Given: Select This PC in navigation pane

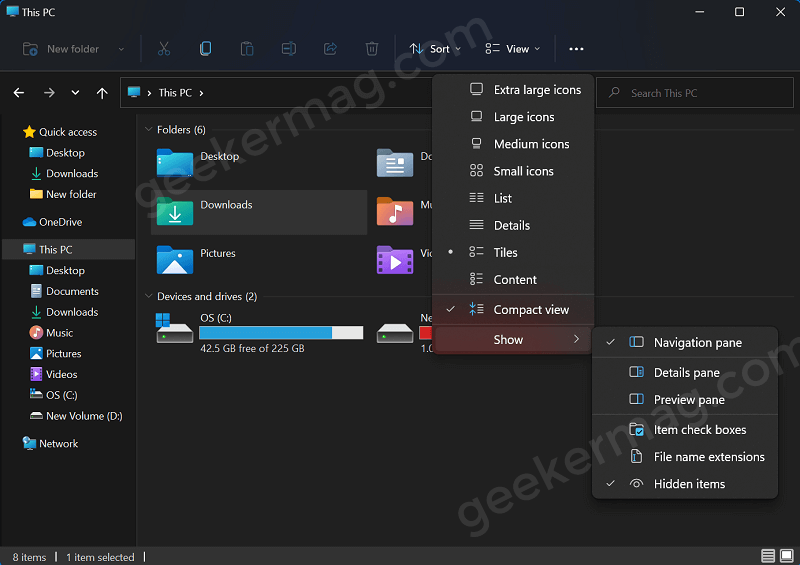Looking at the screenshot, I should (x=68, y=250).
